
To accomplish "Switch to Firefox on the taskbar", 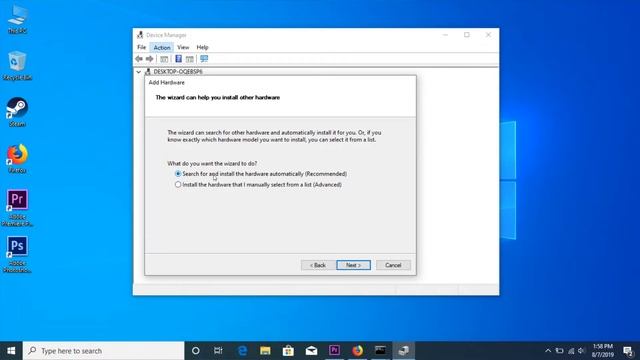I will 358,351.
